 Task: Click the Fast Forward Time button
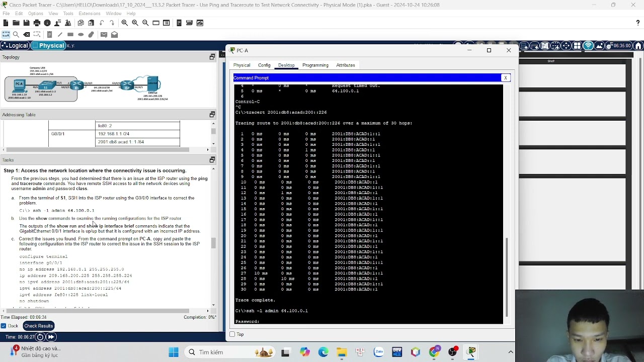pyautogui.click(x=51, y=337)
